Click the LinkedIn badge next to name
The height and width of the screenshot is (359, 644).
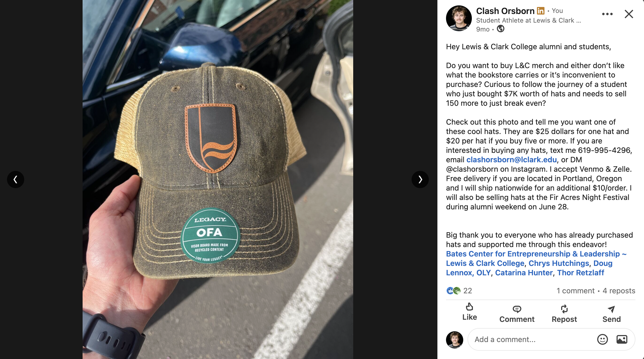(x=540, y=11)
